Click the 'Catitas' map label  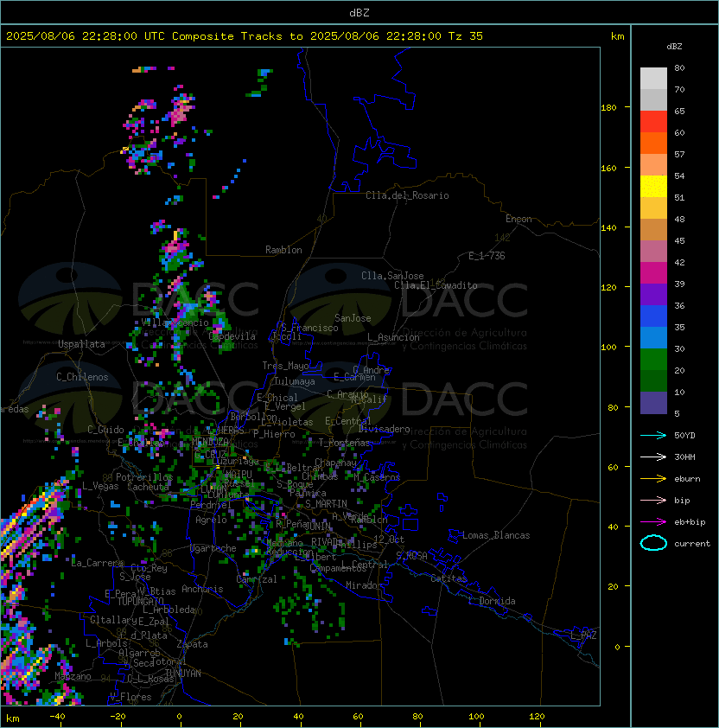pos(449,578)
